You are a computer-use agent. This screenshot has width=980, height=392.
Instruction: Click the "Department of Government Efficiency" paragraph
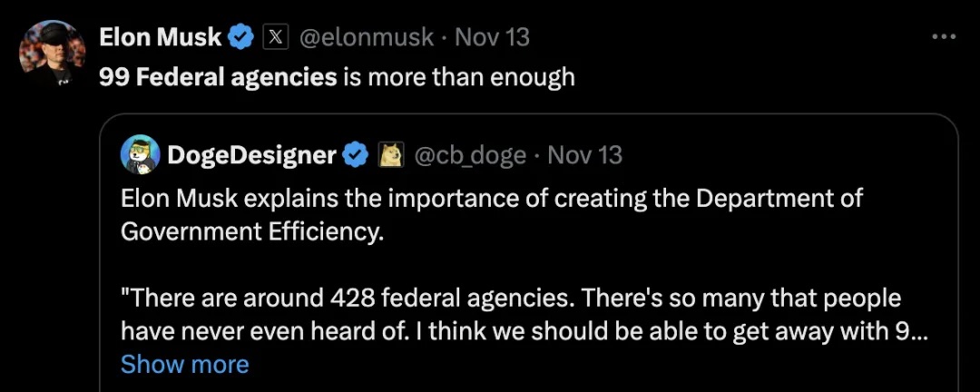coord(490,214)
